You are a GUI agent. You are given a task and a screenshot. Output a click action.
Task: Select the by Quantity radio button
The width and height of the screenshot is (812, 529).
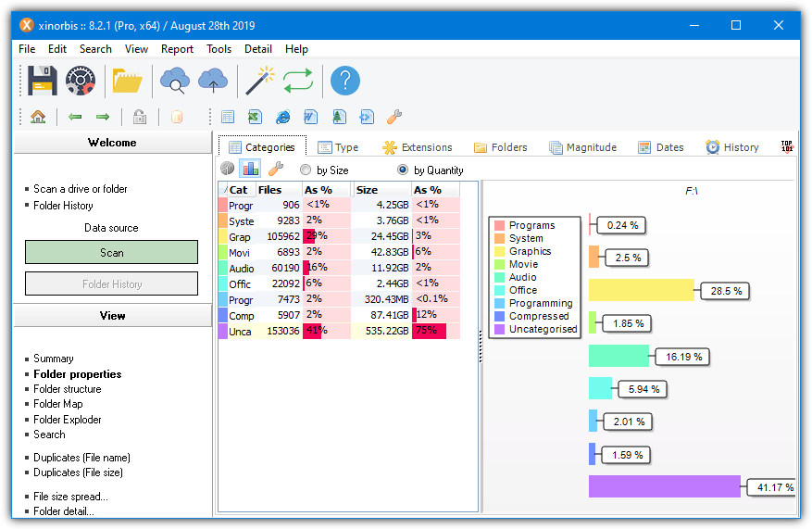(403, 170)
